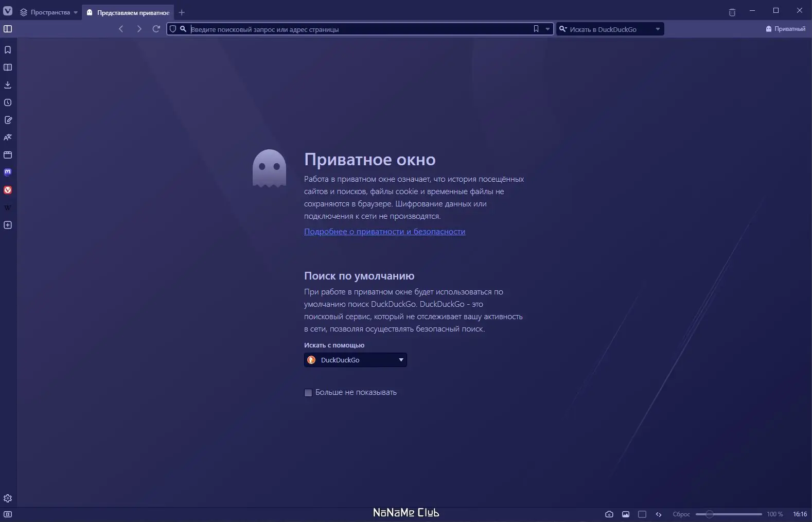812x522 pixels.
Task: Open the address bar history dropdown arrow
Action: point(548,29)
